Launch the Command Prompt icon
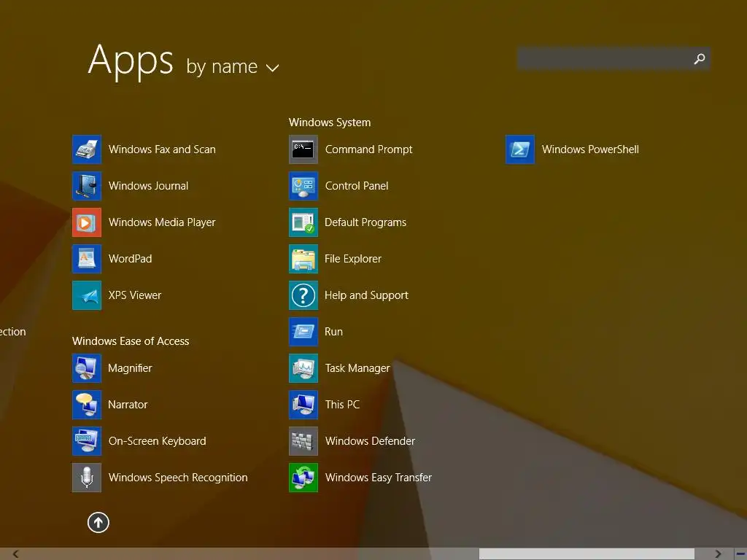The height and width of the screenshot is (560, 747). pyautogui.click(x=303, y=149)
